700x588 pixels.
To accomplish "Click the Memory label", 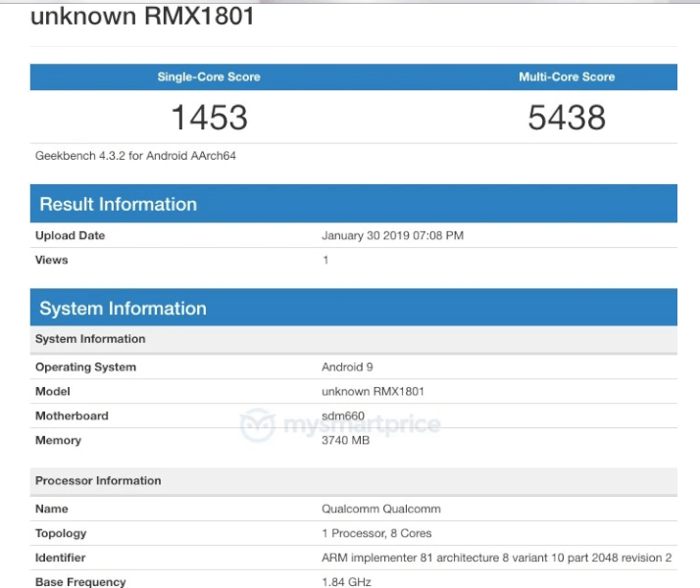I will click(x=58, y=440).
